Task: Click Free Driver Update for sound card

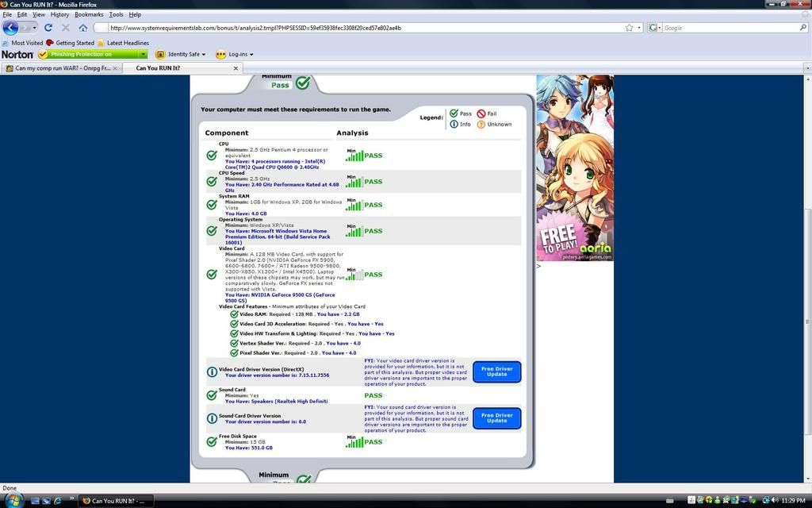Action: tap(496, 418)
